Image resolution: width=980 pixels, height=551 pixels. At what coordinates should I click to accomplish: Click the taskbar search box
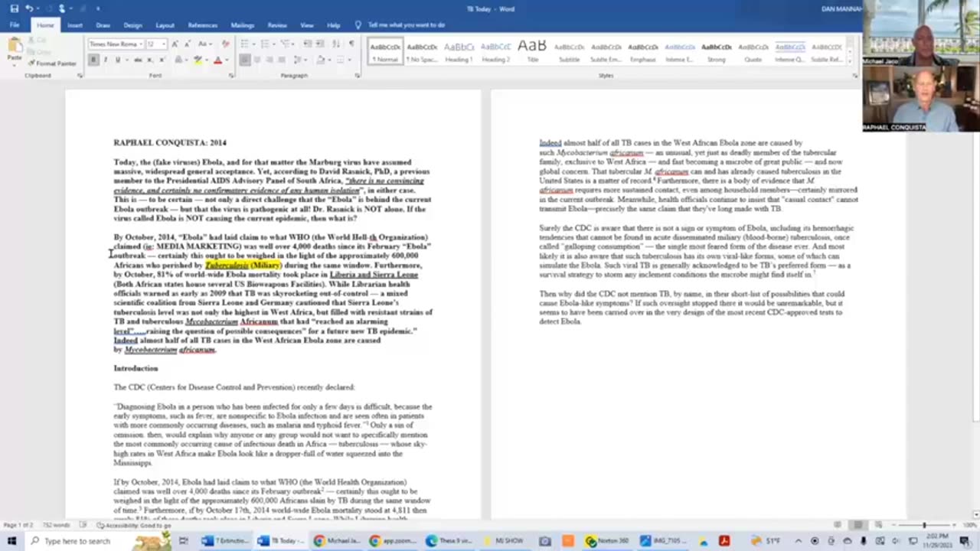point(97,541)
